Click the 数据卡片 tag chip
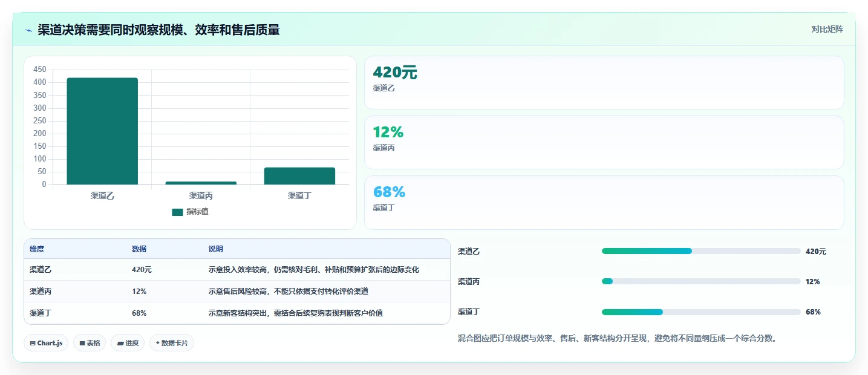 click(x=172, y=343)
